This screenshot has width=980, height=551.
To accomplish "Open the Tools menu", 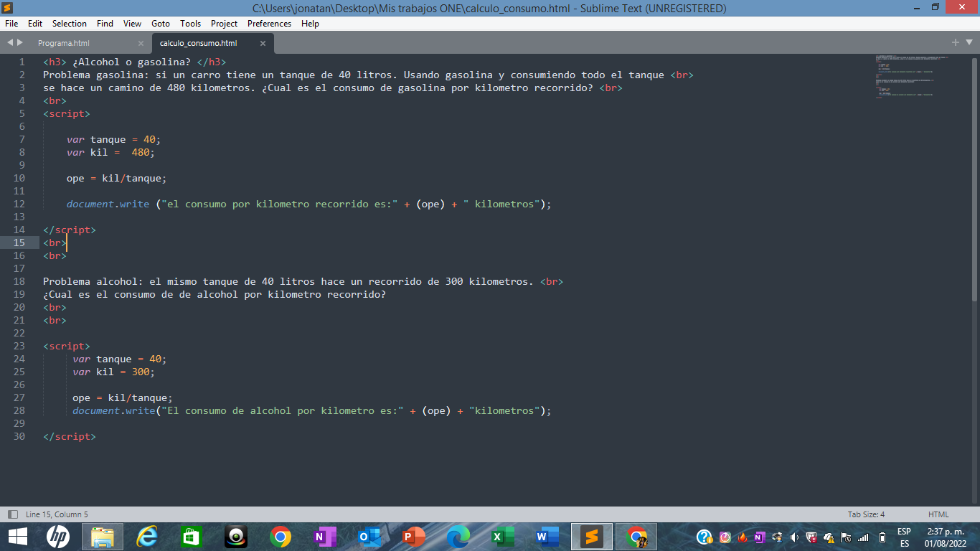I will (x=190, y=24).
